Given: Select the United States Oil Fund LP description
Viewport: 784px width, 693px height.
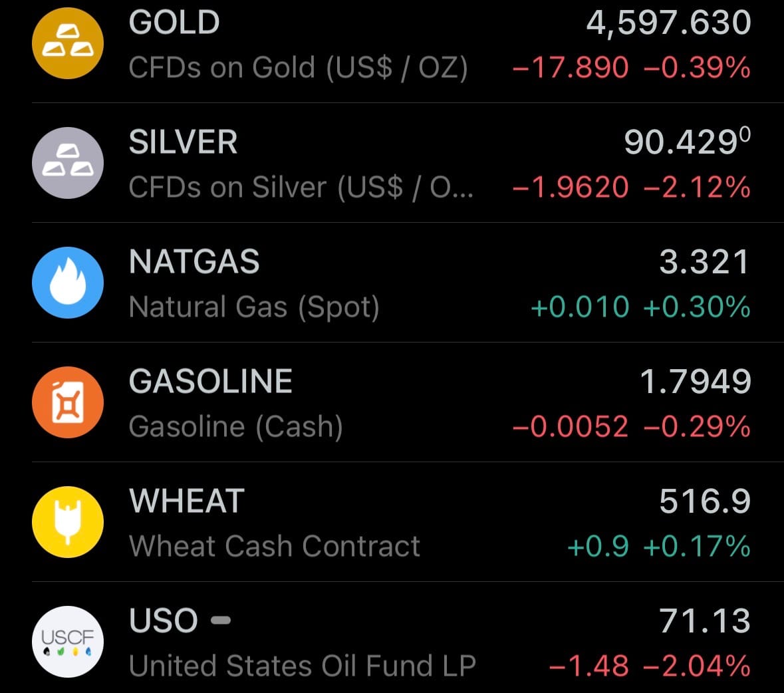Looking at the screenshot, I should click(x=303, y=666).
